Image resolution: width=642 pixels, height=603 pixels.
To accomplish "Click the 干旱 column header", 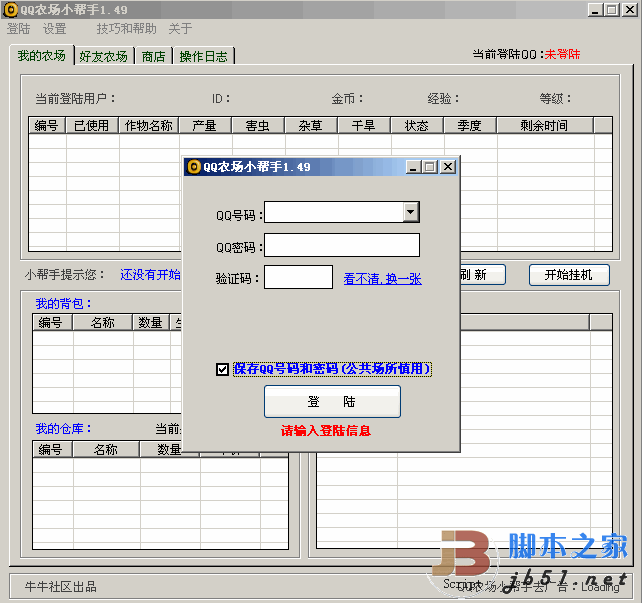I will click(x=364, y=125).
